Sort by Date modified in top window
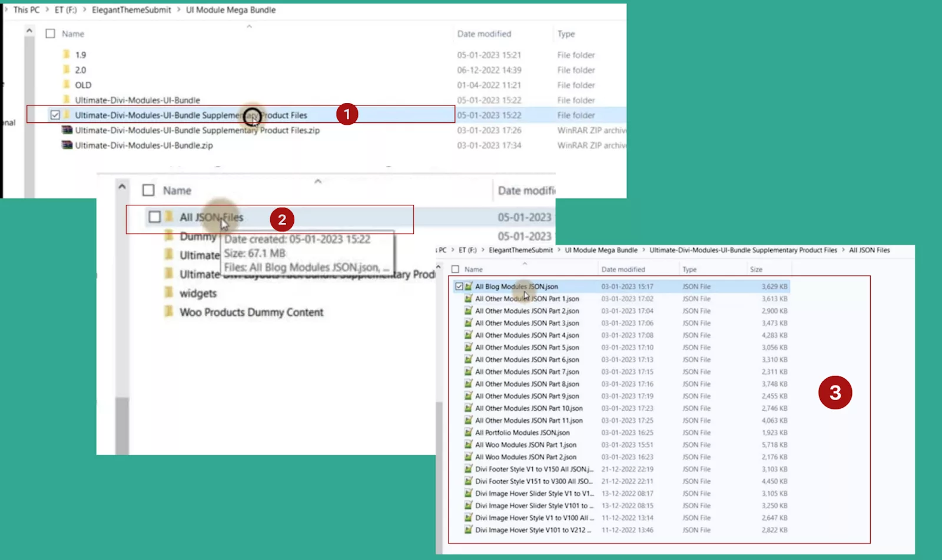942x560 pixels. (484, 34)
